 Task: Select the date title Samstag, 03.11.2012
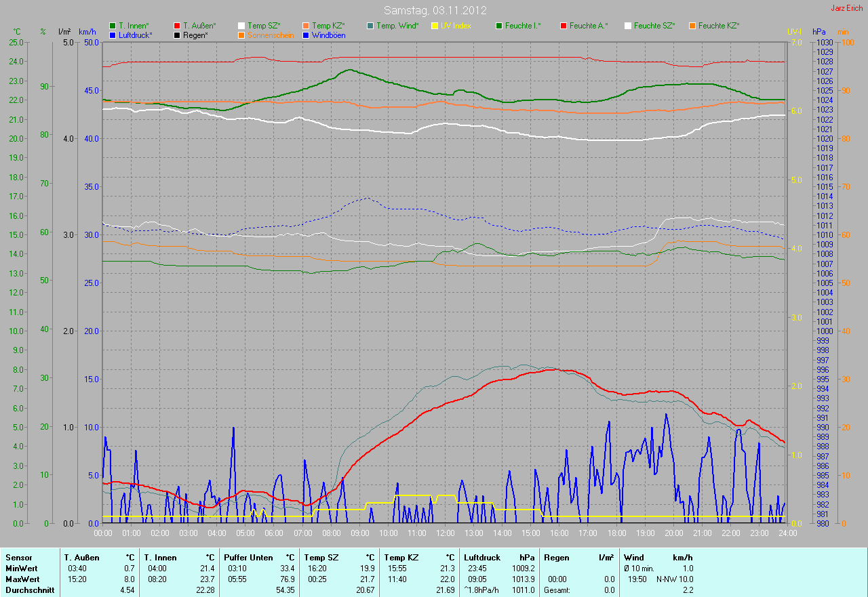(434, 10)
